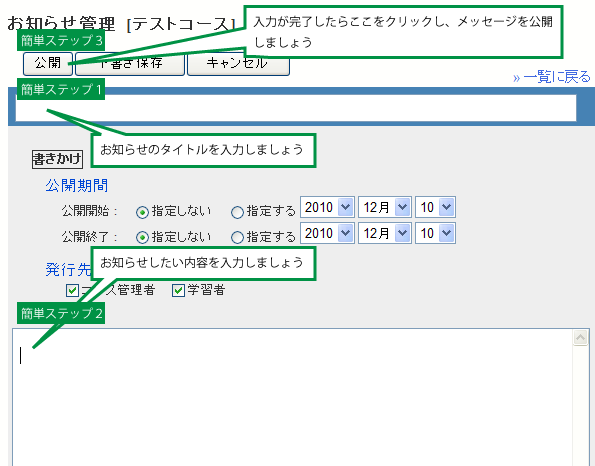595x466 pixels.
Task: Open the 公開開始 year dropdown
Action: click(x=327, y=207)
